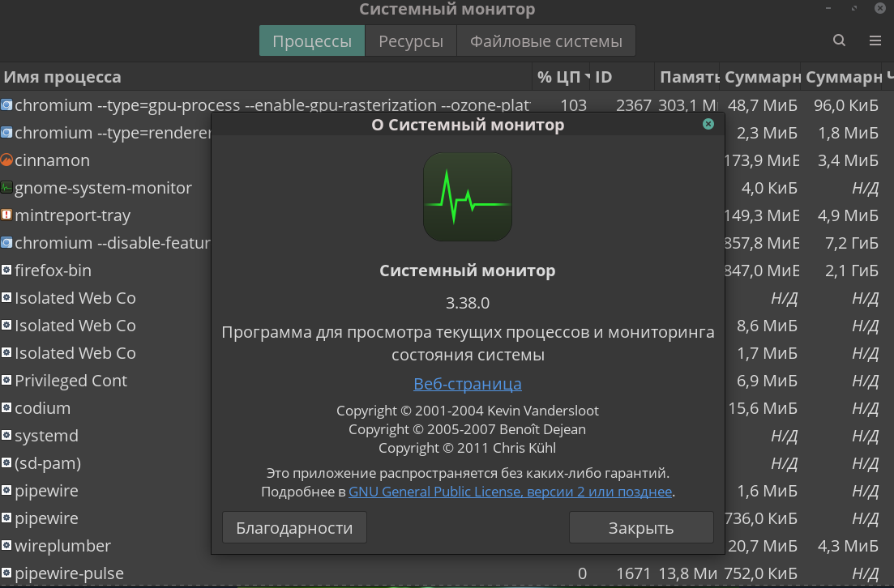Open the Файловые системы tab
Image resolution: width=894 pixels, height=588 pixels.
[546, 41]
